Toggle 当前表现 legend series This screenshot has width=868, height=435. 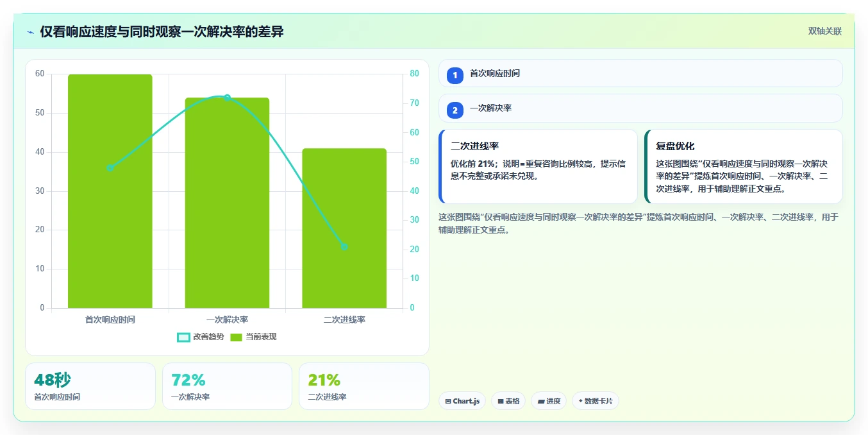click(253, 337)
